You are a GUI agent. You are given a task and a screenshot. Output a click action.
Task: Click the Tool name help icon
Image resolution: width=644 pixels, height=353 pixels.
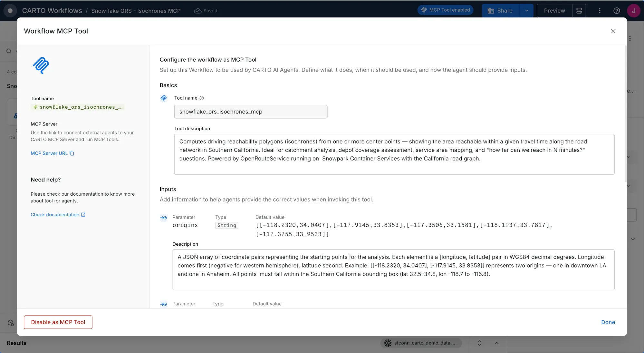coord(202,98)
